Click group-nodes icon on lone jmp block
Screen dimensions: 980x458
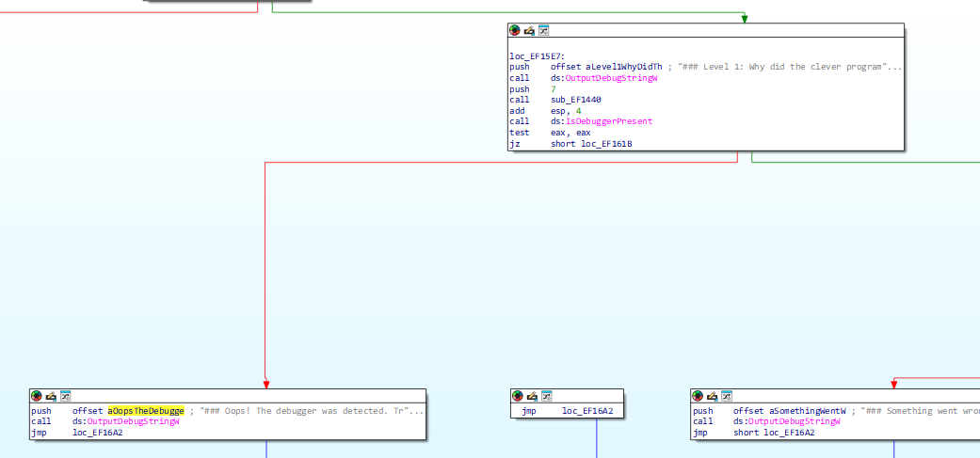(546, 396)
